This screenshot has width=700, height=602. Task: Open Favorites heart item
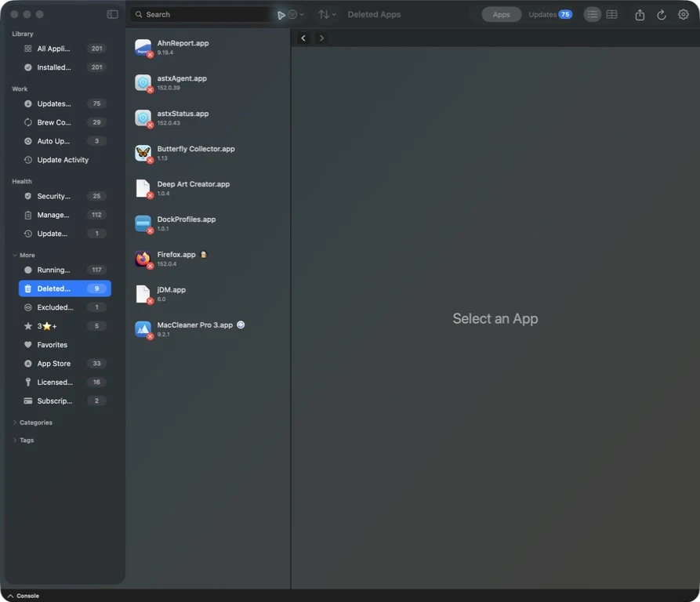pos(65,345)
